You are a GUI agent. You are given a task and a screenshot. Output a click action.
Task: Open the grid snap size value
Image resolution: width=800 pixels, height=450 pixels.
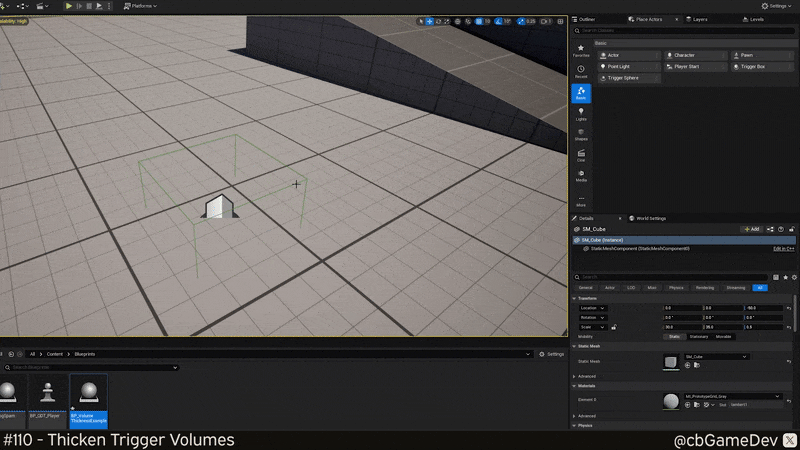(487, 21)
